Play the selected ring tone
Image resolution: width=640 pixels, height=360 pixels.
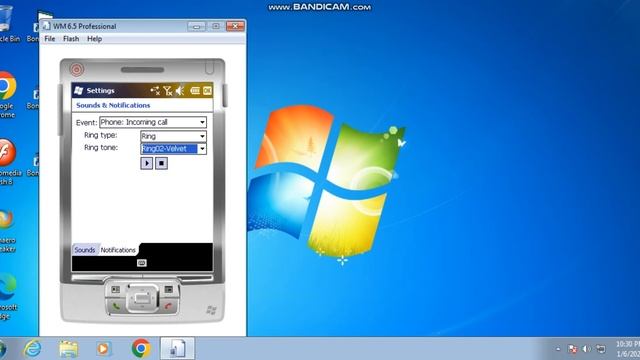[x=147, y=163]
